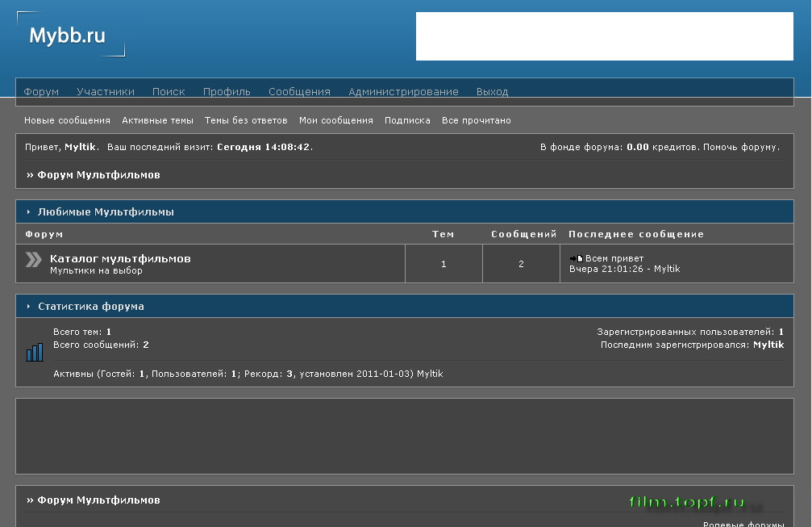Image resolution: width=812 pixels, height=527 pixels.
Task: Show Новые сообщения
Action: point(67,120)
